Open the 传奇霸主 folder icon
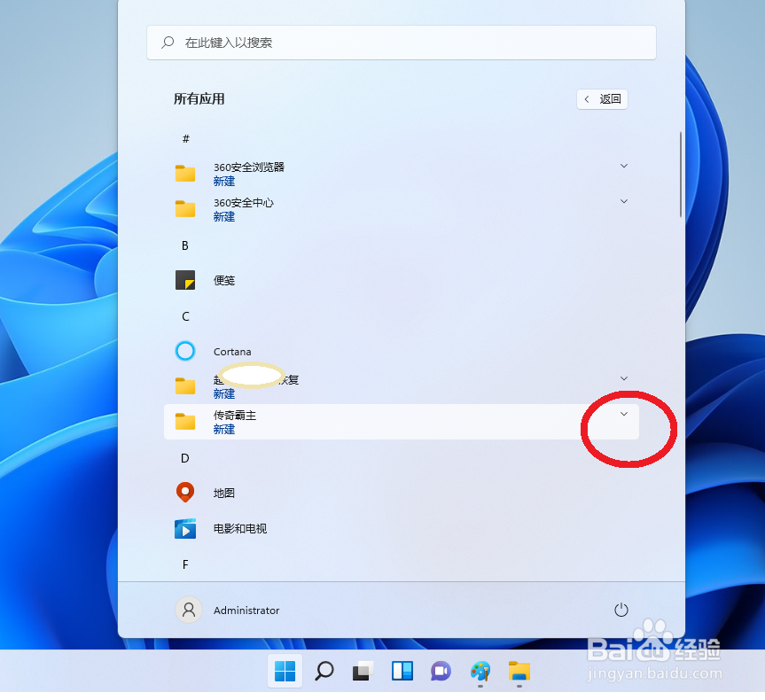 coord(185,422)
